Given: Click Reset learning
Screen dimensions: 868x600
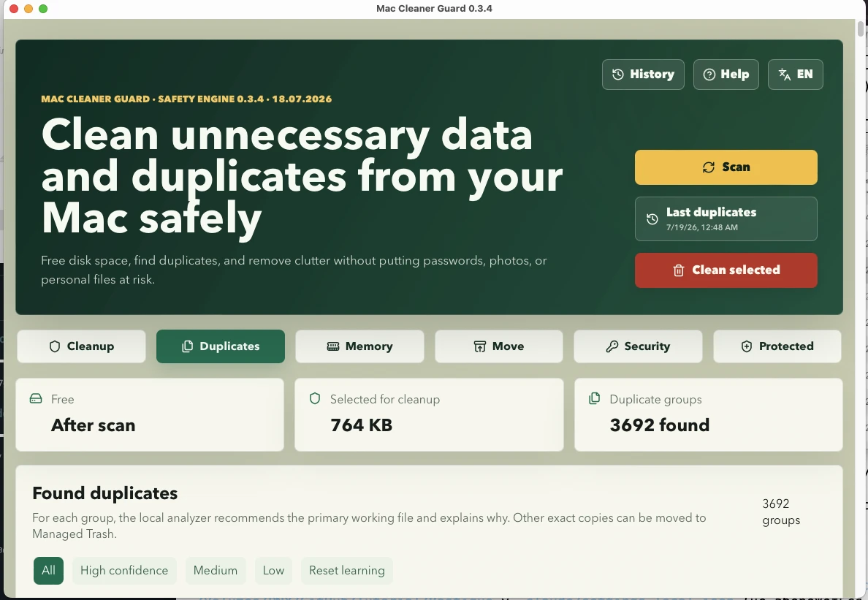Looking at the screenshot, I should 346,571.
